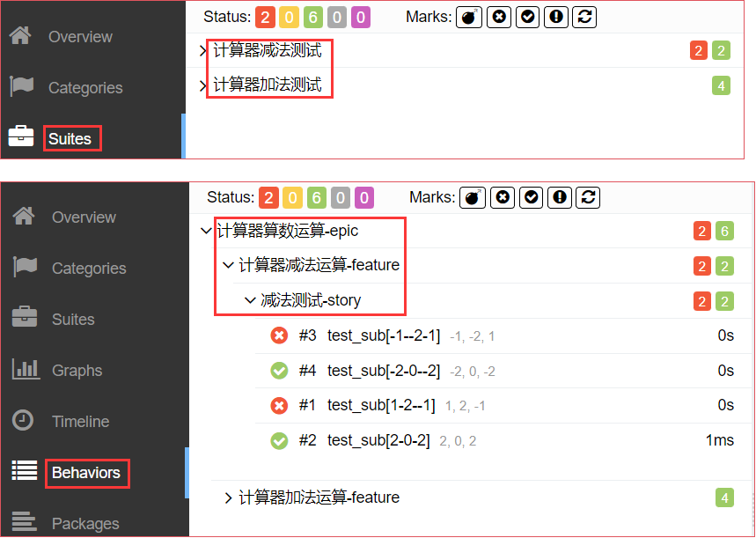Toggle the new-passed checkmark mark in the bottom panel
756x538 pixels.
point(532,197)
